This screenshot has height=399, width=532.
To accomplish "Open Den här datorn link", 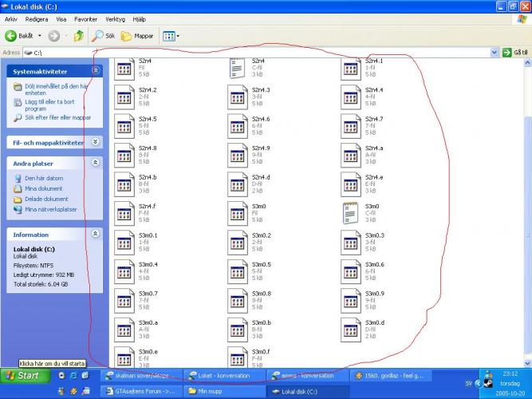I will pyautogui.click(x=44, y=178).
